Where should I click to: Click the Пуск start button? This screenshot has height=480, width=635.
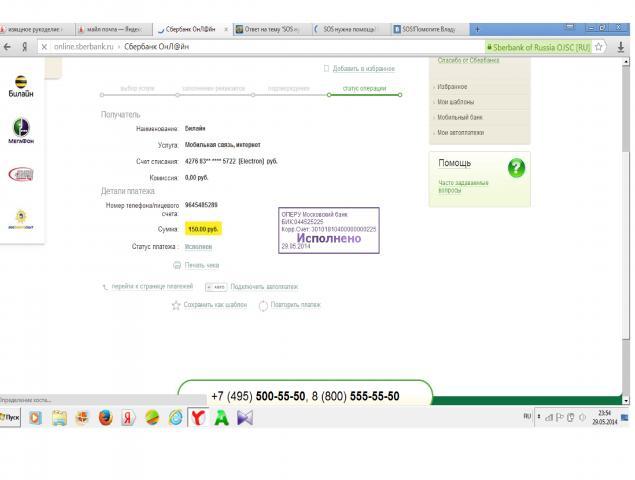[10, 417]
